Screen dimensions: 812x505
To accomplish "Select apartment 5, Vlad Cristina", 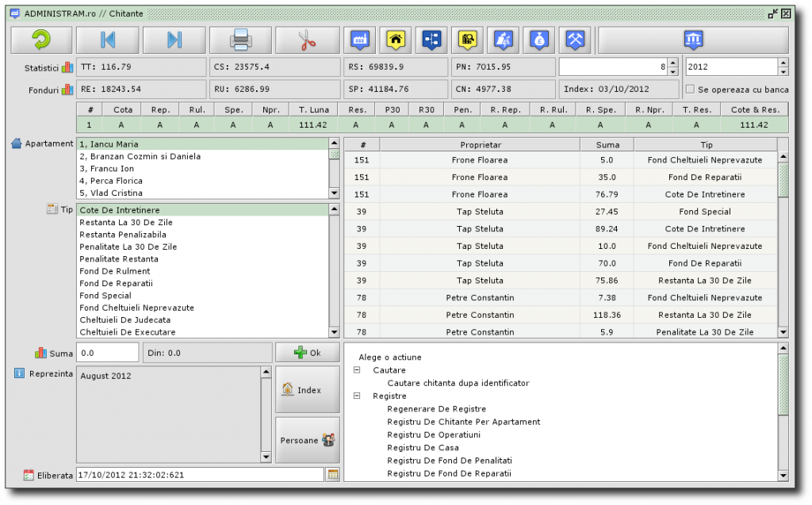I will pyautogui.click(x=203, y=193).
